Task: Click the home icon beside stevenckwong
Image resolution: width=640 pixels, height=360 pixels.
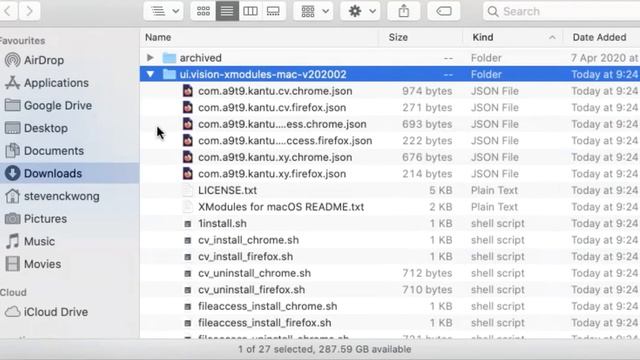Action: coord(12,196)
